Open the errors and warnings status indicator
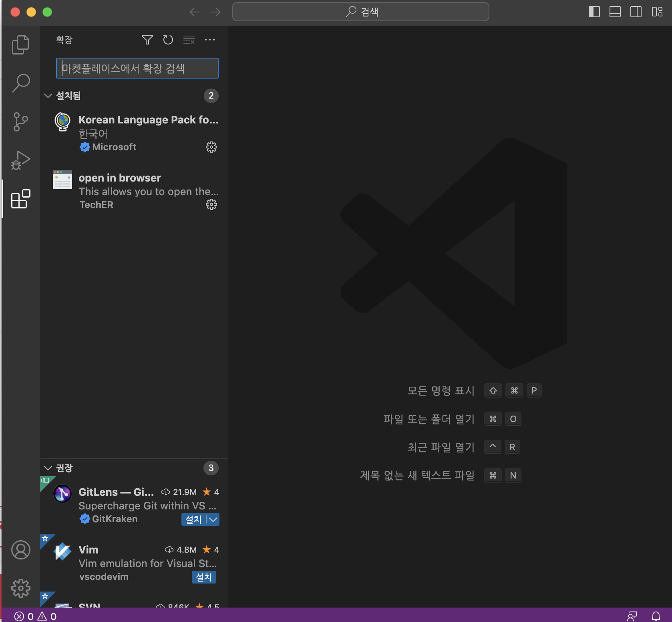Viewport: 672px width, 622px height. click(36, 616)
